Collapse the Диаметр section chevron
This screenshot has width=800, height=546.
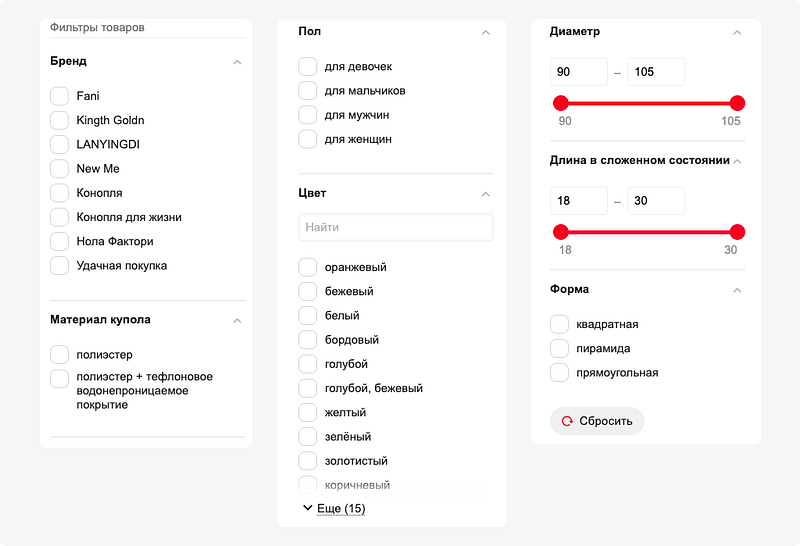tap(737, 33)
